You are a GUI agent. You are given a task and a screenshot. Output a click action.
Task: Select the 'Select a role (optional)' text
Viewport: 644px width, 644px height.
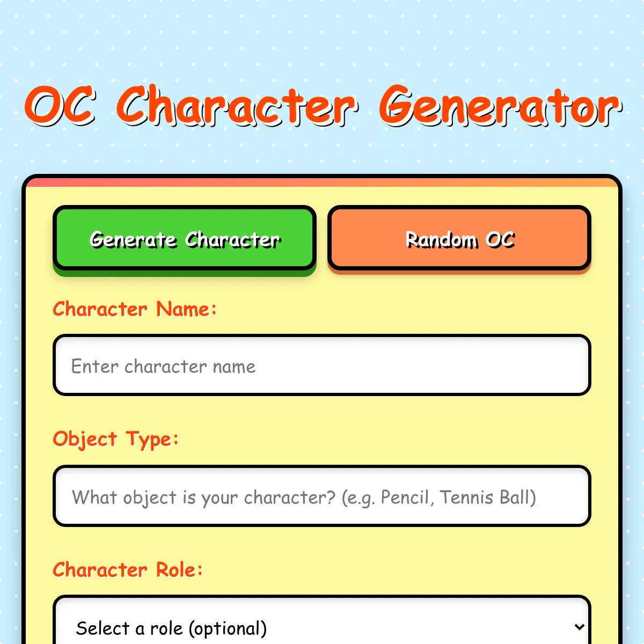(171, 628)
